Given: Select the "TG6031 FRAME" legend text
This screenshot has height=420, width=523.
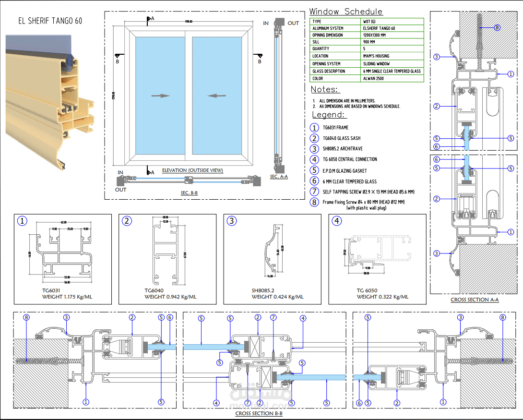Looking at the screenshot, I should pyautogui.click(x=335, y=128).
